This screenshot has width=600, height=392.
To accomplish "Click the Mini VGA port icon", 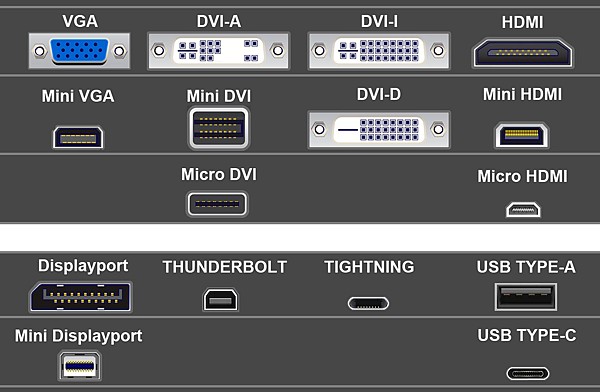I will (x=78, y=137).
